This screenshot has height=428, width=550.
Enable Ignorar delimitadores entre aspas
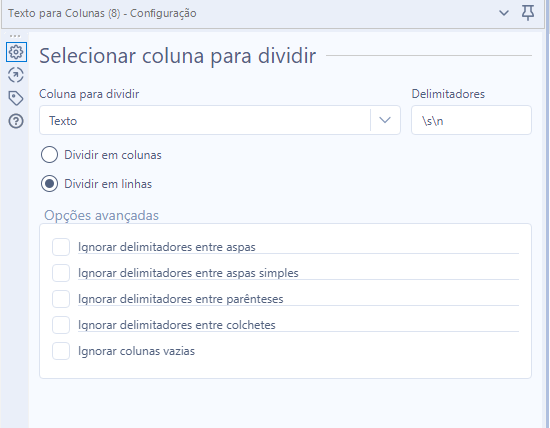click(x=61, y=247)
